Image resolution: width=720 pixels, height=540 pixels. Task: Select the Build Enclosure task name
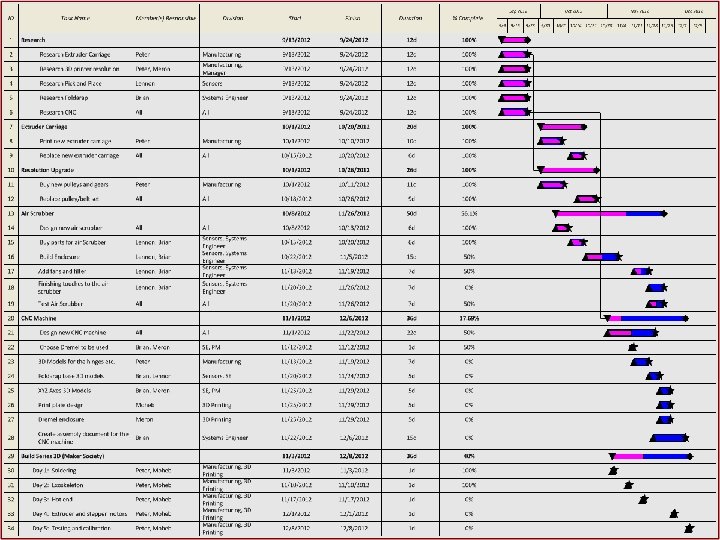(x=59, y=257)
